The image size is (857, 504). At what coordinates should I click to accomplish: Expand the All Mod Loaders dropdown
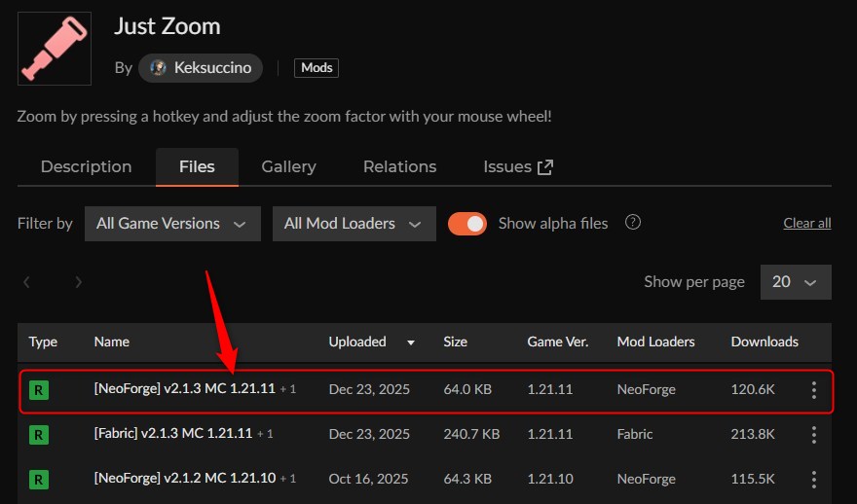354,224
